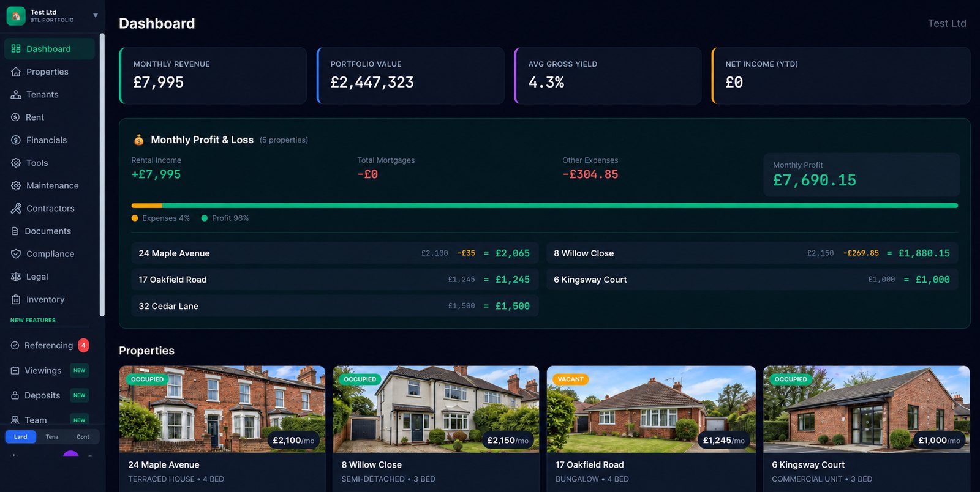Open the Team link in sidebar
Image resolution: width=980 pixels, height=492 pixels.
click(36, 420)
